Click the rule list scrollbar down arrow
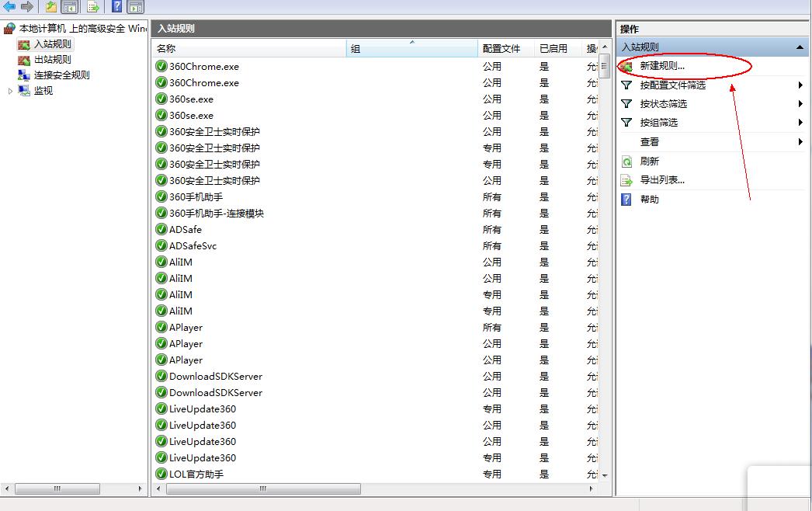The width and height of the screenshot is (812, 511). click(x=604, y=475)
